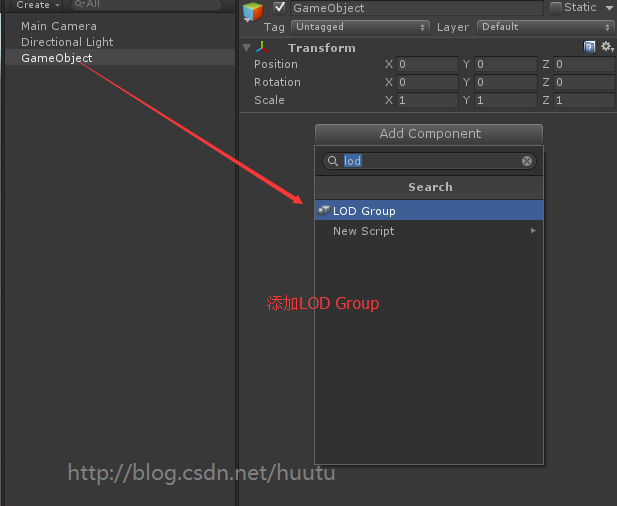
Task: Click the magnifier icon in component search
Action: [x=333, y=161]
